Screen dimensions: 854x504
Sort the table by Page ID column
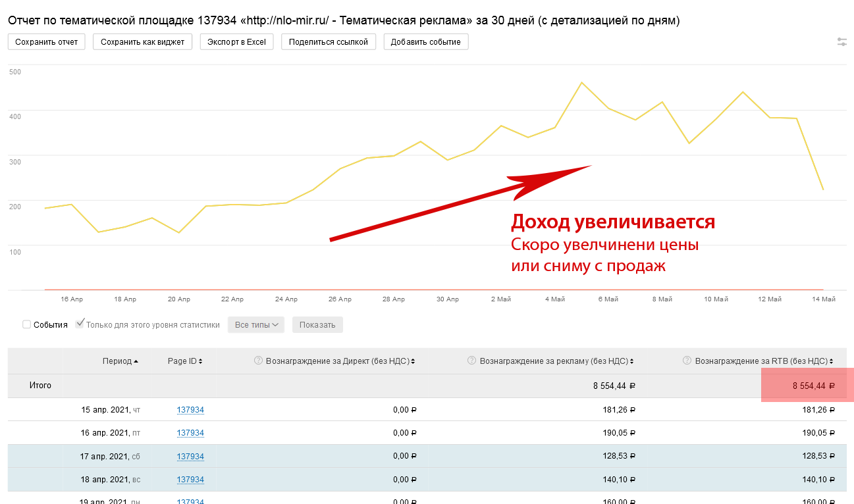tap(185, 361)
